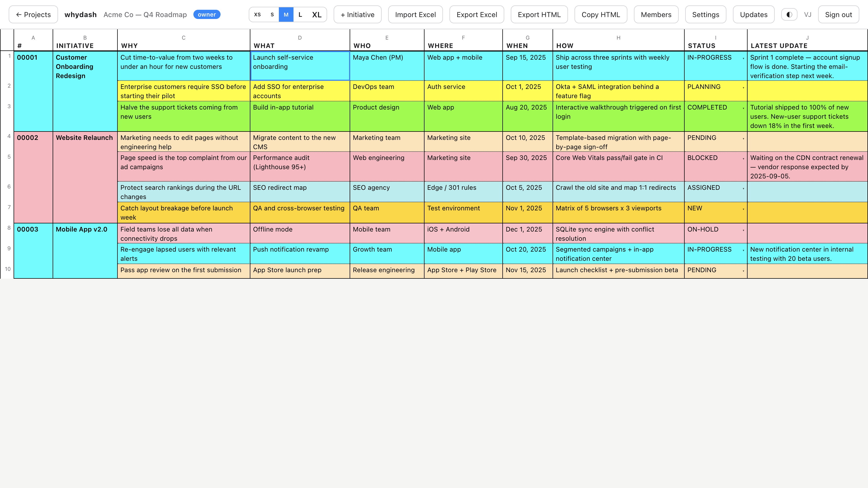This screenshot has width=868, height=488.
Task: Select the M size option
Action: coord(286,14)
